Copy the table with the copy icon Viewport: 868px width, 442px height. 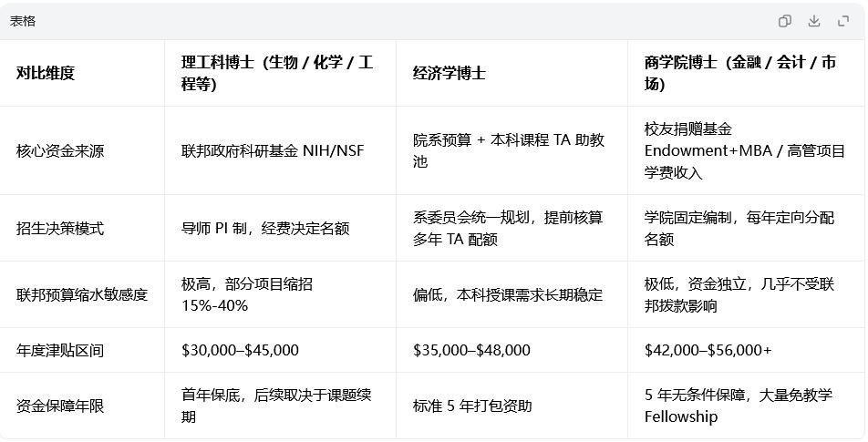pyautogui.click(x=784, y=21)
